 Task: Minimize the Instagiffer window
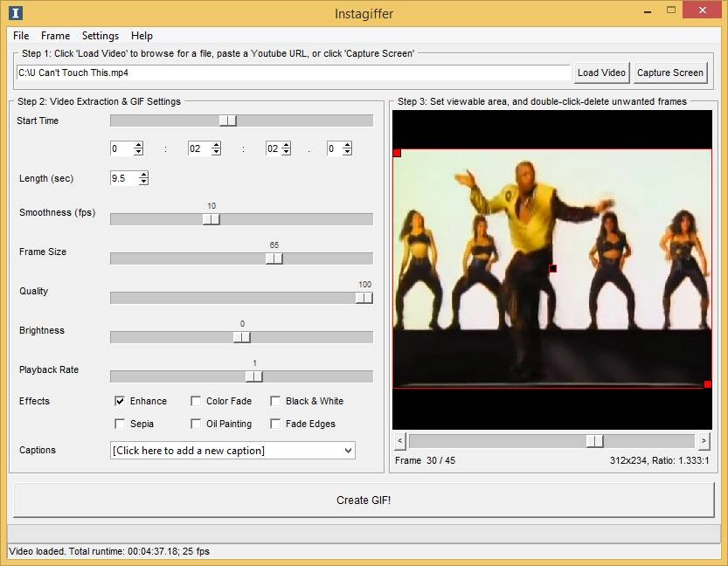coord(648,11)
